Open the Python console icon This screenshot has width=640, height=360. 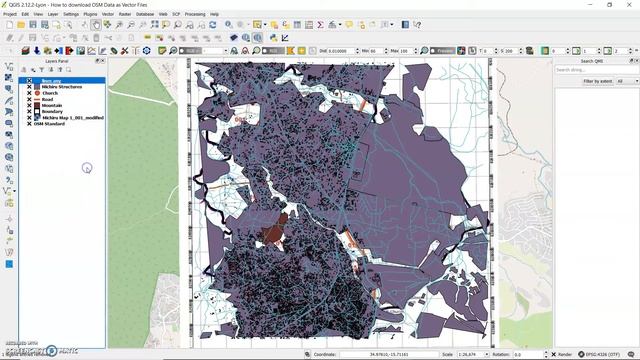click(273, 38)
